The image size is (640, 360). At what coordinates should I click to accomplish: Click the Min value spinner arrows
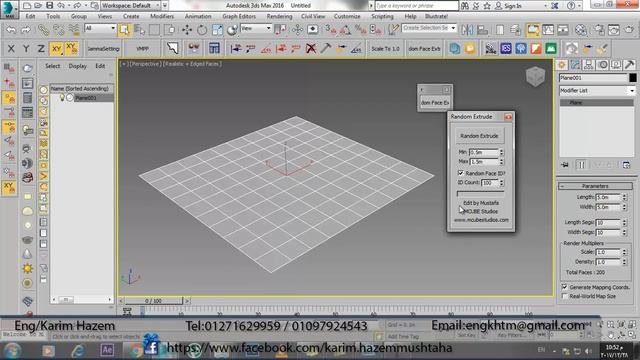502,152
